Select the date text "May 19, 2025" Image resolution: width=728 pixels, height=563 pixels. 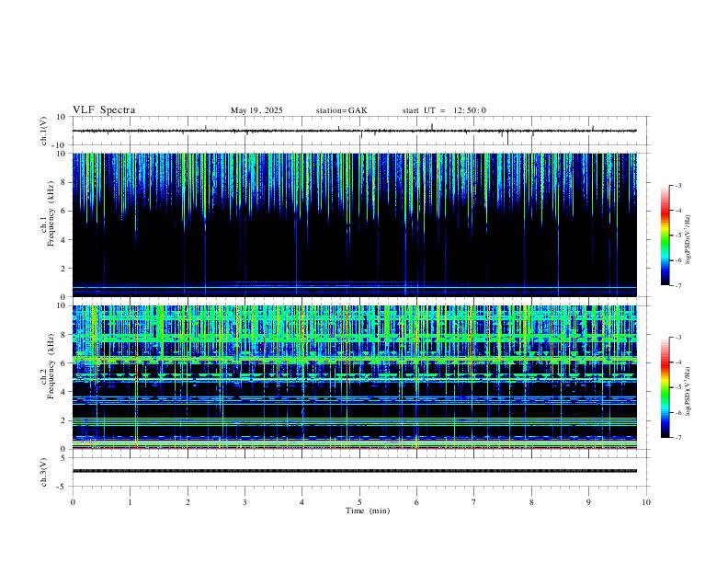click(256, 110)
